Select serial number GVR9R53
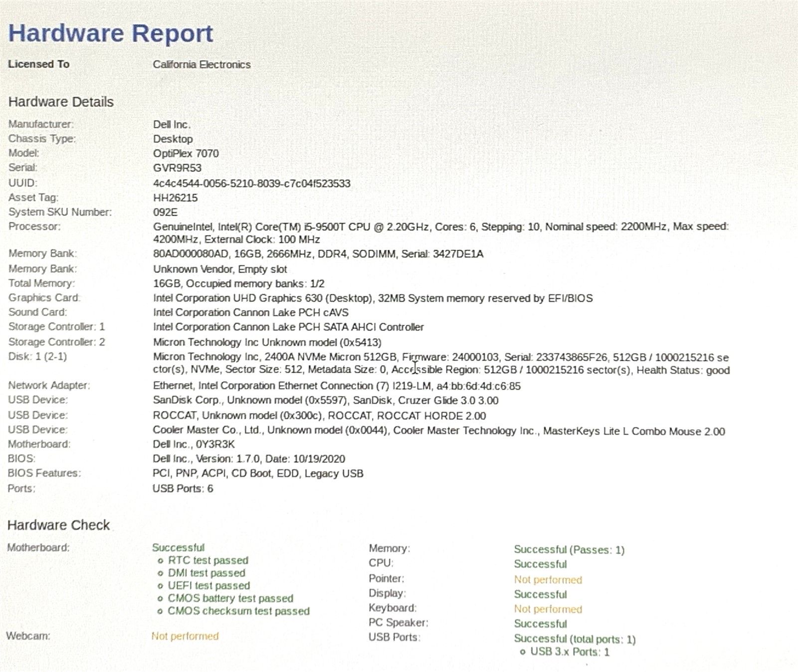This screenshot has width=798, height=672. (177, 168)
